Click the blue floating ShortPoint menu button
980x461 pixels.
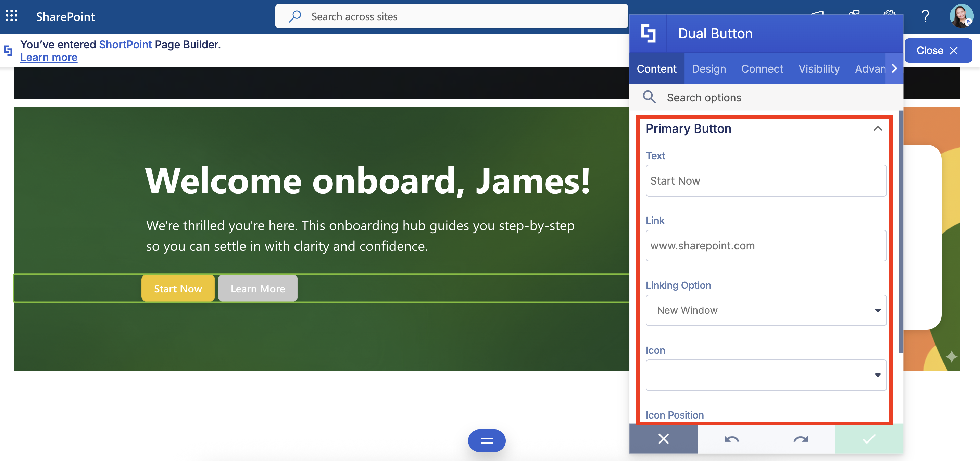[x=486, y=440]
